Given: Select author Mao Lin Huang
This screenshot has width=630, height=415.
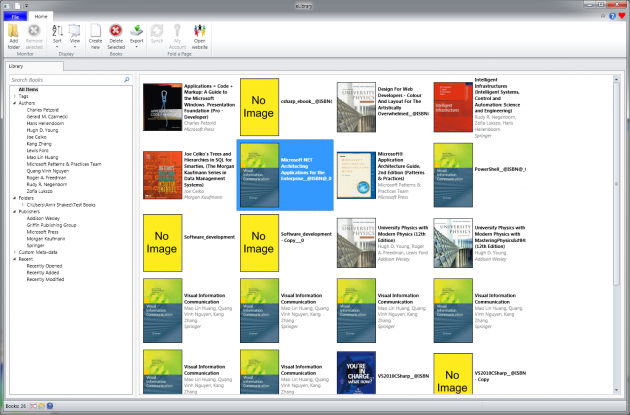Looking at the screenshot, I should (x=42, y=157).
